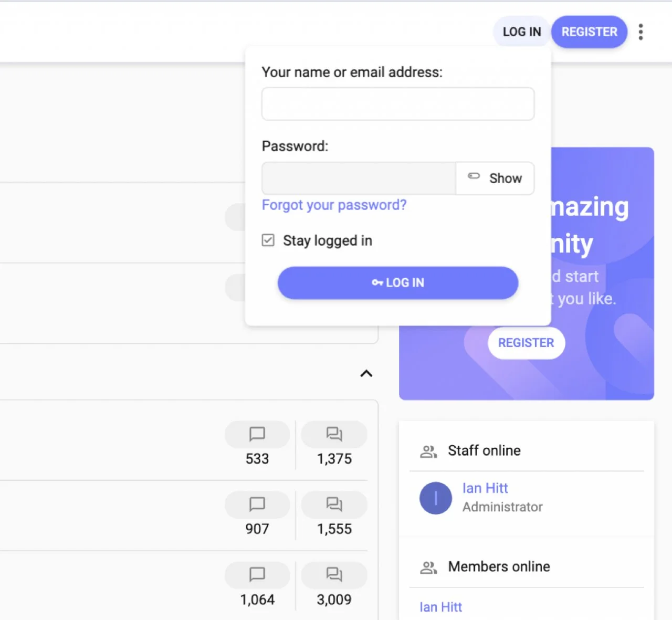Submit the form with LOG IN button
The height and width of the screenshot is (620, 672).
397,283
